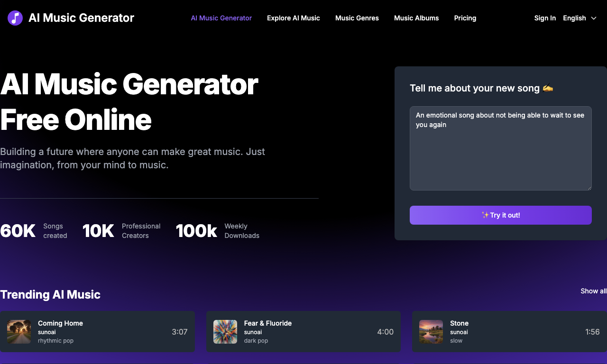
Task: Click the Stone song title
Action: click(x=459, y=323)
